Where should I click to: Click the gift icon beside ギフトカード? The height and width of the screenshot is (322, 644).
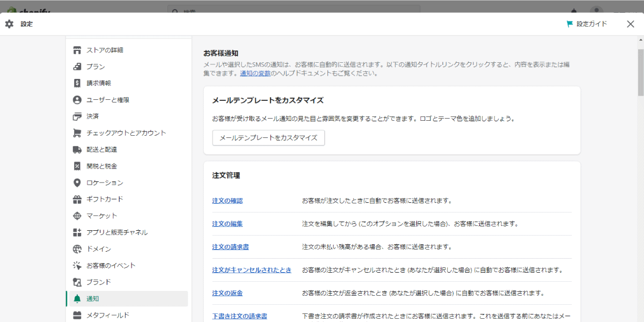(x=77, y=199)
